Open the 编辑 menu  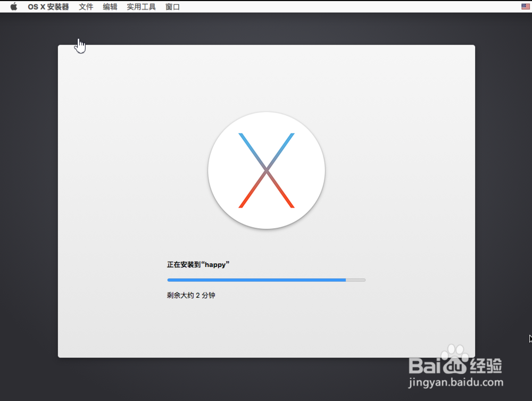110,7
